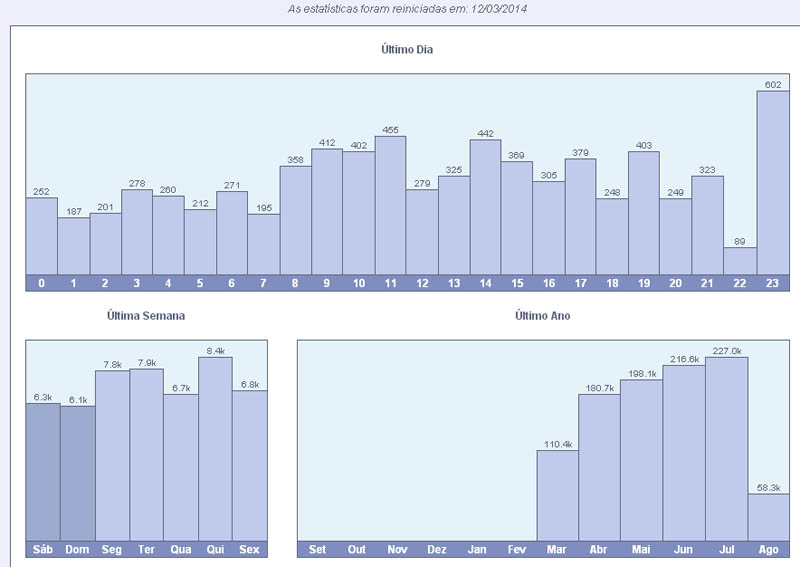Click the Jul axis label in Último Ano
Screen dimensions: 800x567
coord(727,550)
